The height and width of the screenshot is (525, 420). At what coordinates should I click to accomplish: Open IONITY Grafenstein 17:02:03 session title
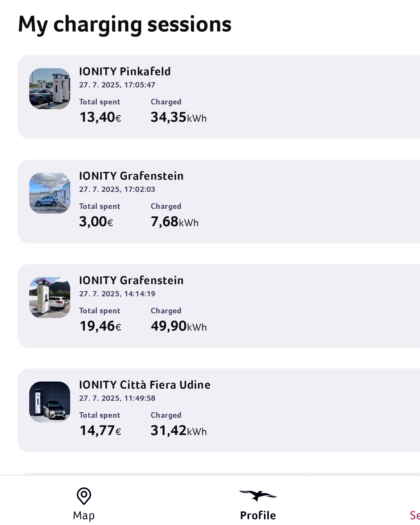[x=131, y=176]
